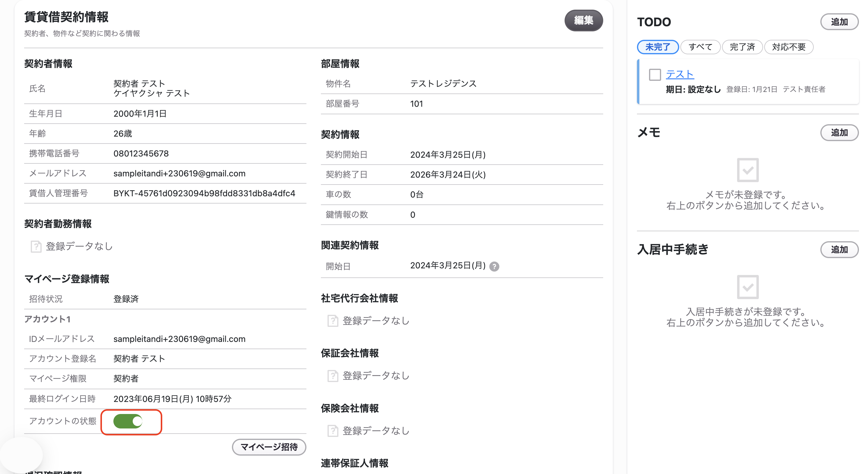Click the 連帯保証人情報 section heading

coord(354,463)
